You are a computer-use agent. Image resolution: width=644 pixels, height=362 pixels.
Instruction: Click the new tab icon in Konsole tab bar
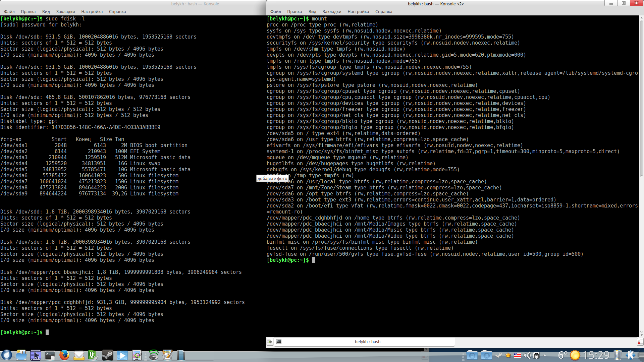[x=270, y=342]
